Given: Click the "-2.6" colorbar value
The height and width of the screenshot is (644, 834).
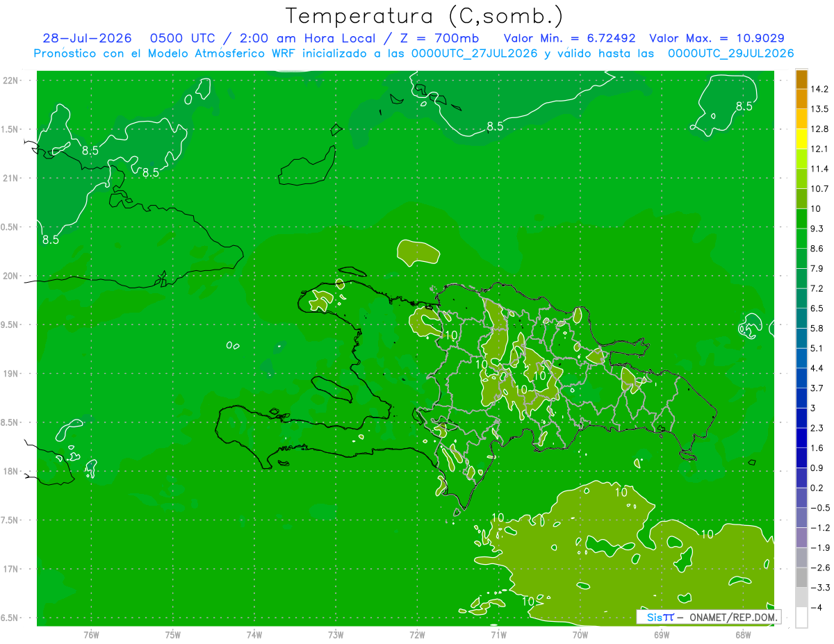Looking at the screenshot, I should (820, 568).
